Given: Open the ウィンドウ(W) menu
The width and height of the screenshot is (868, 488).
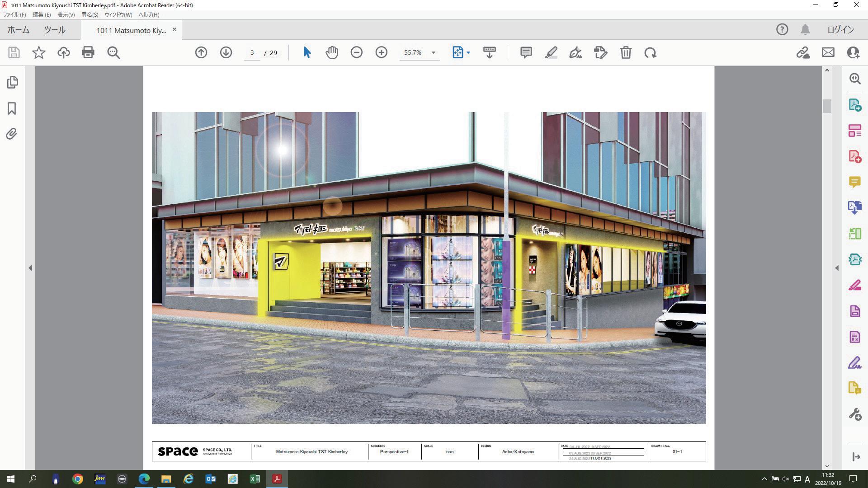Looking at the screenshot, I should click(x=118, y=14).
